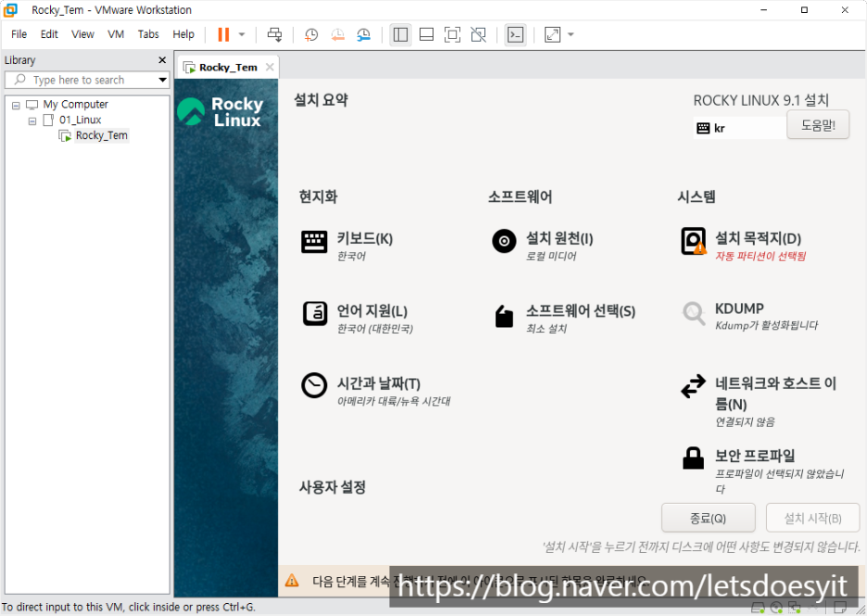Screen dimensions: 867x616
Task: Open the console view icon
Action: pyautogui.click(x=515, y=34)
